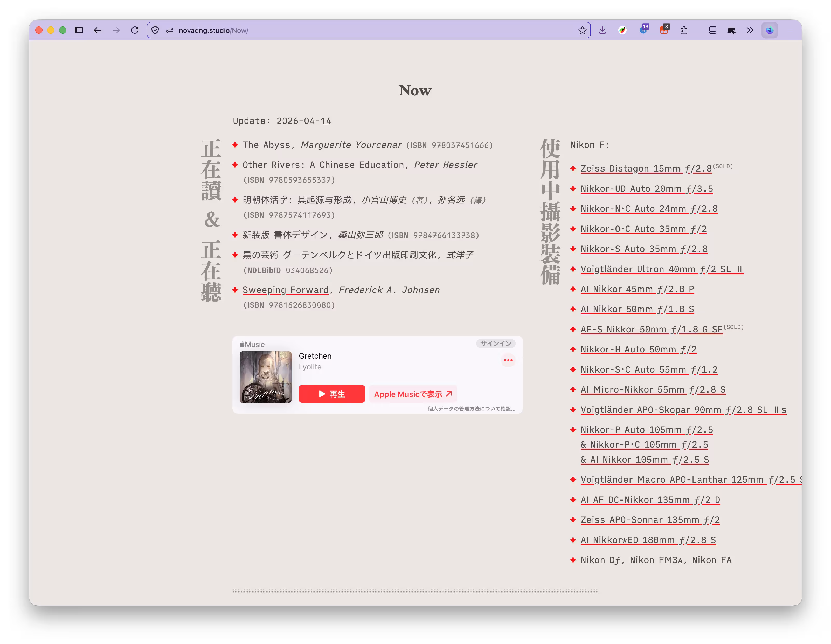Screen dimensions: 831x644
Task: Click the サインイン sign-in button
Action: (495, 343)
